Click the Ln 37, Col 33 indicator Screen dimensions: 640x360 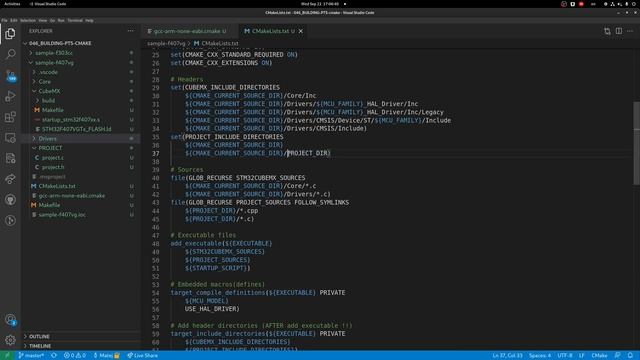pyautogui.click(x=507, y=356)
